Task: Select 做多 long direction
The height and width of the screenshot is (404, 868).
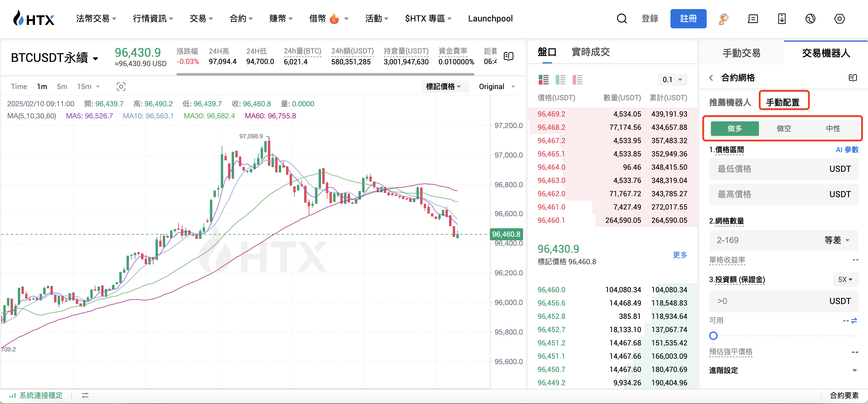Action: [x=735, y=128]
